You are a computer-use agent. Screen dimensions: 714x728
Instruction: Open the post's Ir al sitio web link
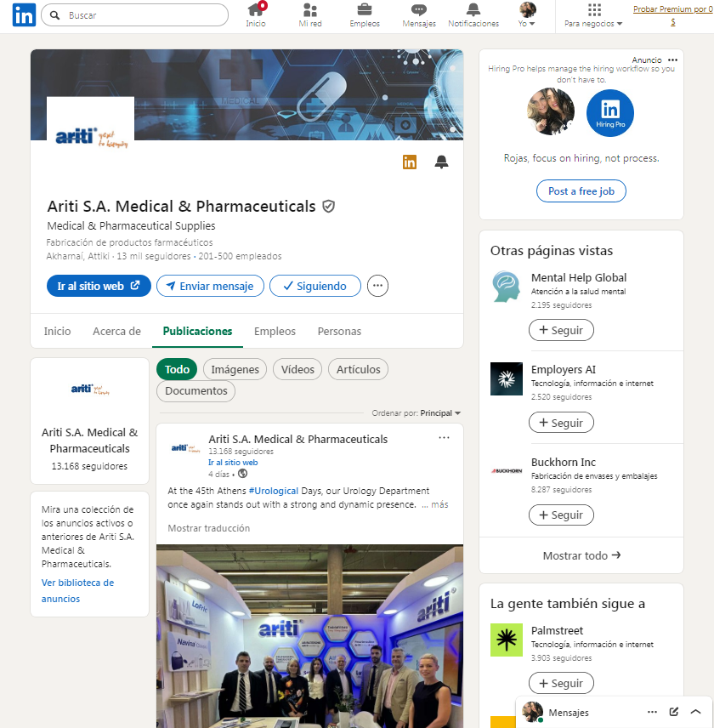tap(232, 463)
